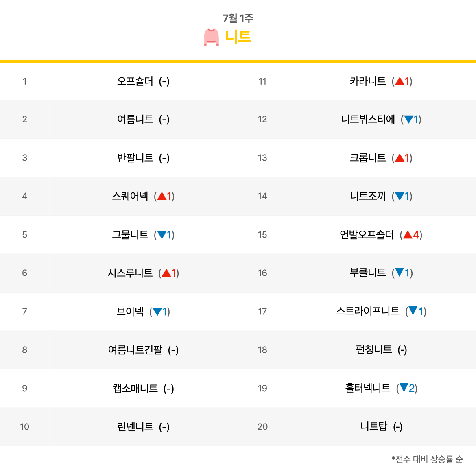476x476 pixels.
Task: Click the blue down arrow beside 브이넥
Action: click(157, 312)
